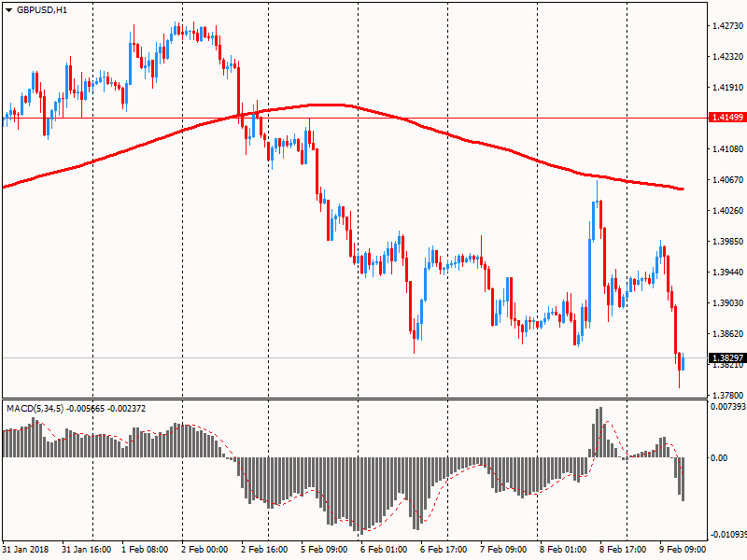Click the 8 Feb 17:00 time label

pos(623,550)
